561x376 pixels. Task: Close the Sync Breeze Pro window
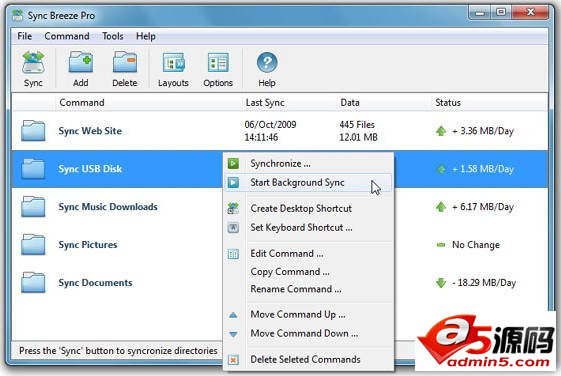coord(530,13)
